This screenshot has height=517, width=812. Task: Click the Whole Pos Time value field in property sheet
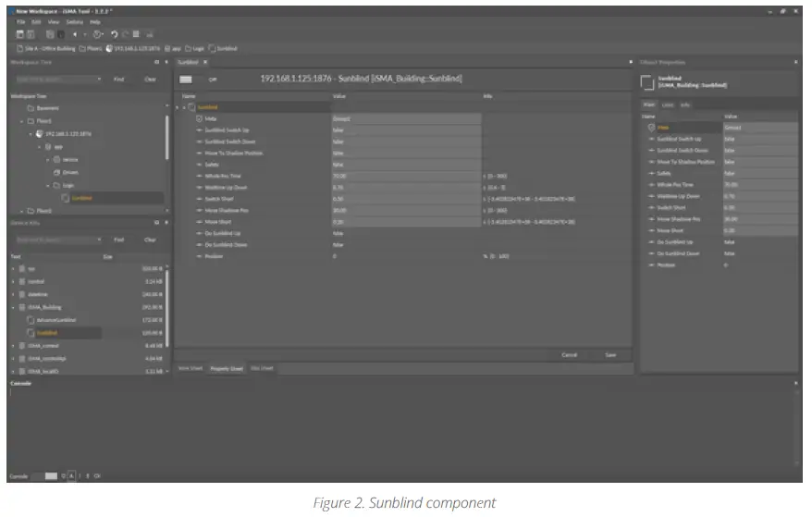(x=407, y=176)
